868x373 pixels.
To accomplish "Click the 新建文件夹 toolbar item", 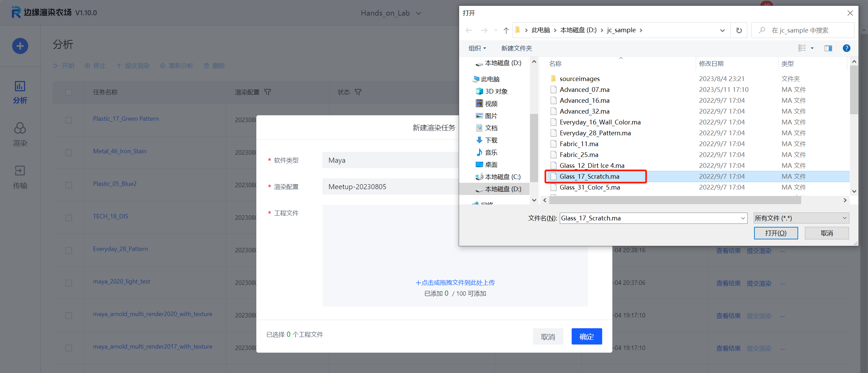I will 516,48.
